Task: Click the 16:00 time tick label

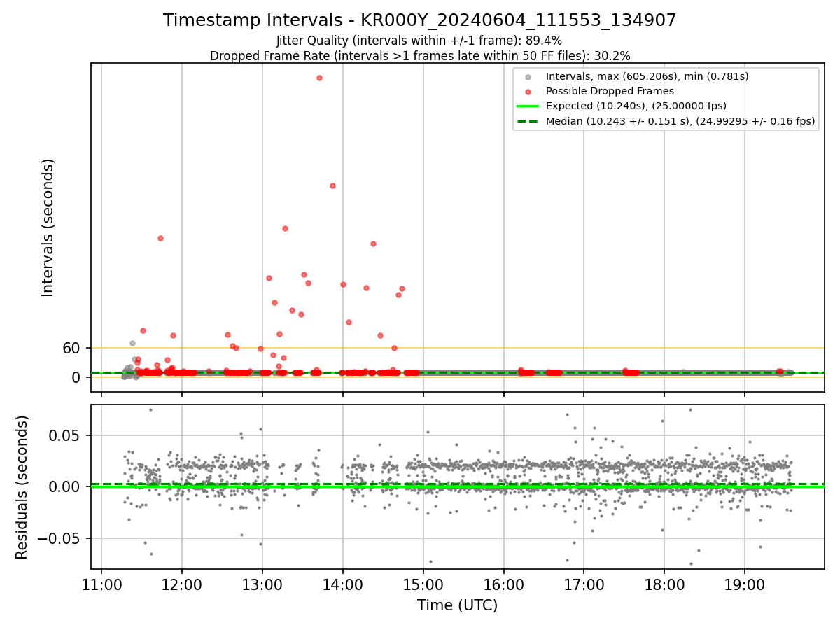Action: click(x=503, y=584)
